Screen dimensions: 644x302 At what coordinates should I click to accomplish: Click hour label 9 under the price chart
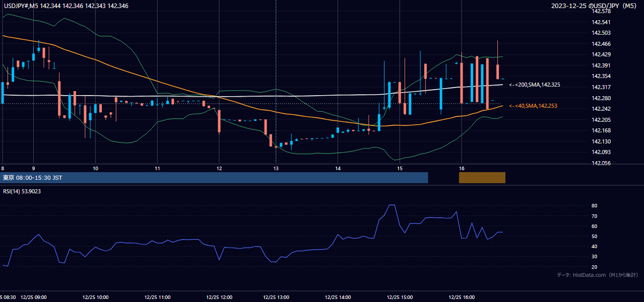pos(33,168)
